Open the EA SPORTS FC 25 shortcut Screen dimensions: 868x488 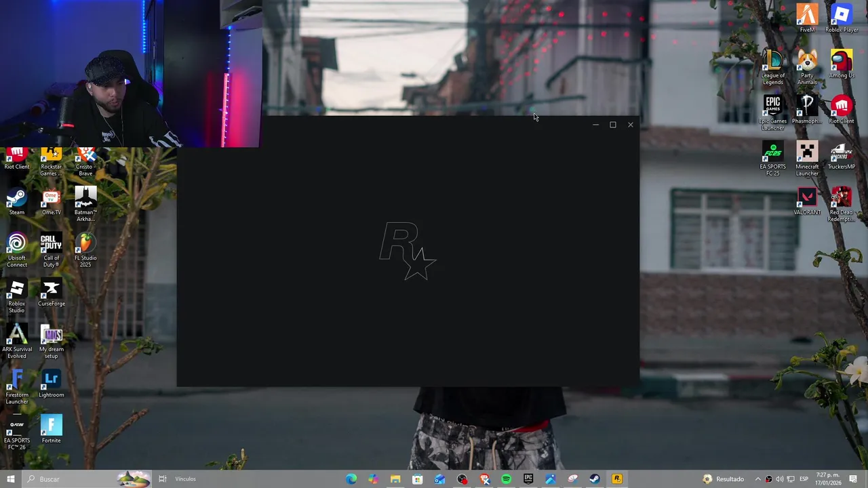click(772, 158)
